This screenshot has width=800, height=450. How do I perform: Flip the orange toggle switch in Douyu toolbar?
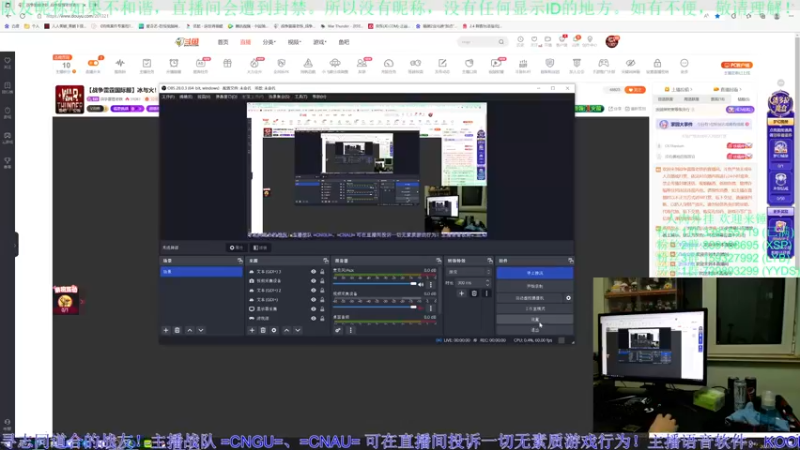93,63
